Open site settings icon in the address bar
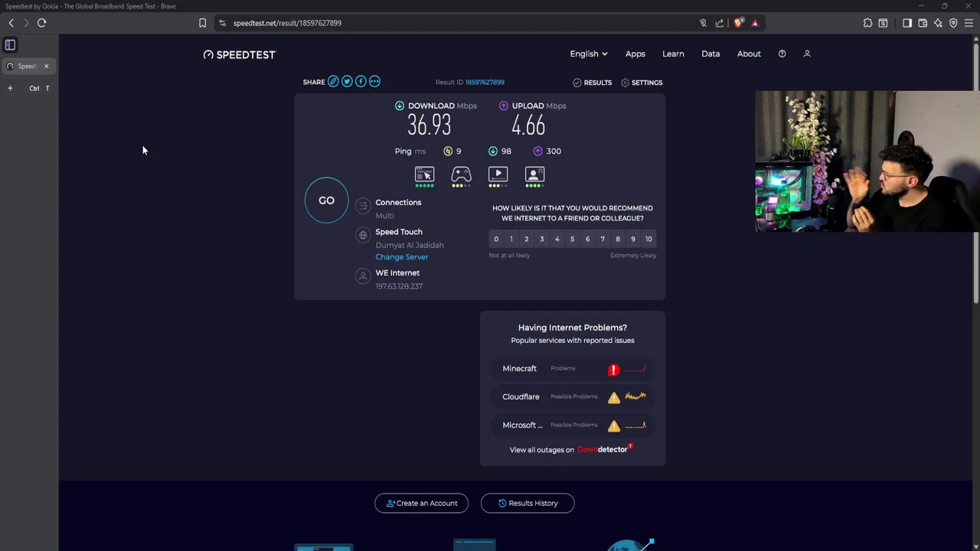This screenshot has height=551, width=980. (222, 23)
